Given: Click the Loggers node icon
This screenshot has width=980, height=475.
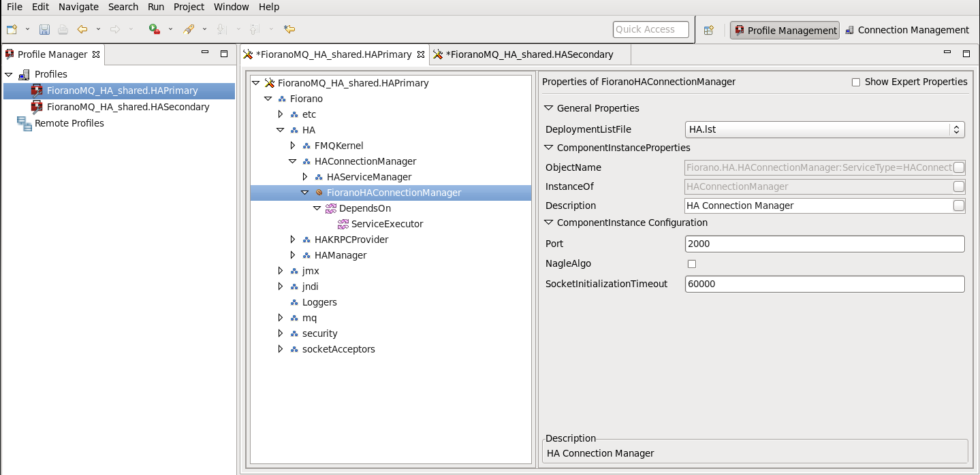Looking at the screenshot, I should [x=294, y=302].
